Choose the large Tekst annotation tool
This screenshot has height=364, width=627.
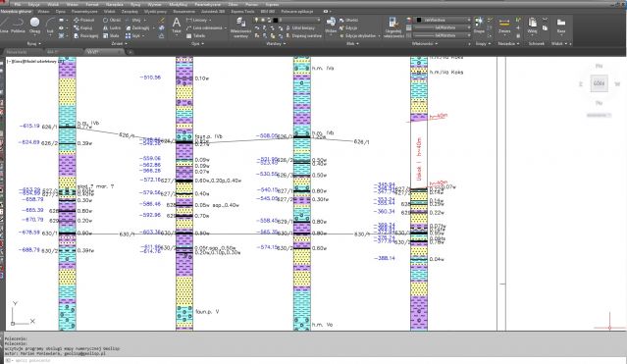177,25
